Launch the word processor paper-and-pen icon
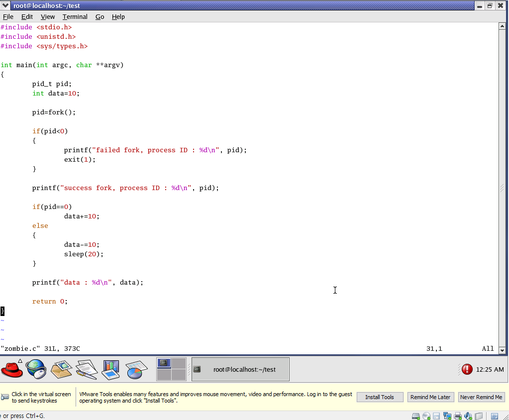This screenshot has width=509, height=420. 86,369
